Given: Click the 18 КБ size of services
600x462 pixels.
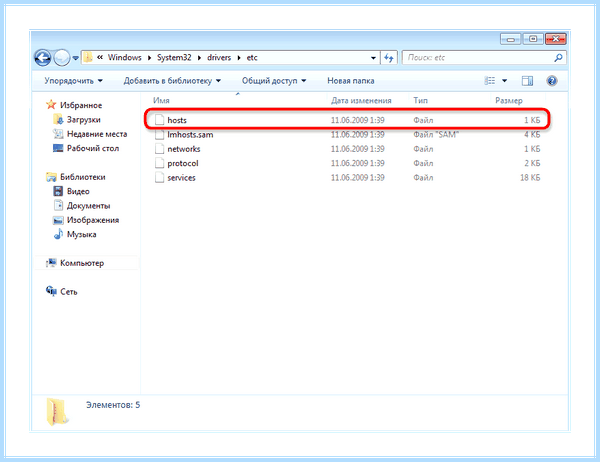Looking at the screenshot, I should click(530, 178).
